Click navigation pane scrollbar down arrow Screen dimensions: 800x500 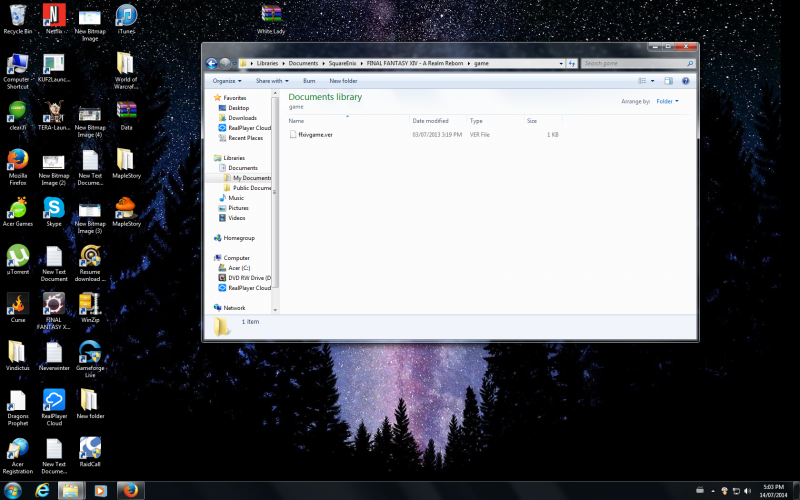(x=275, y=310)
